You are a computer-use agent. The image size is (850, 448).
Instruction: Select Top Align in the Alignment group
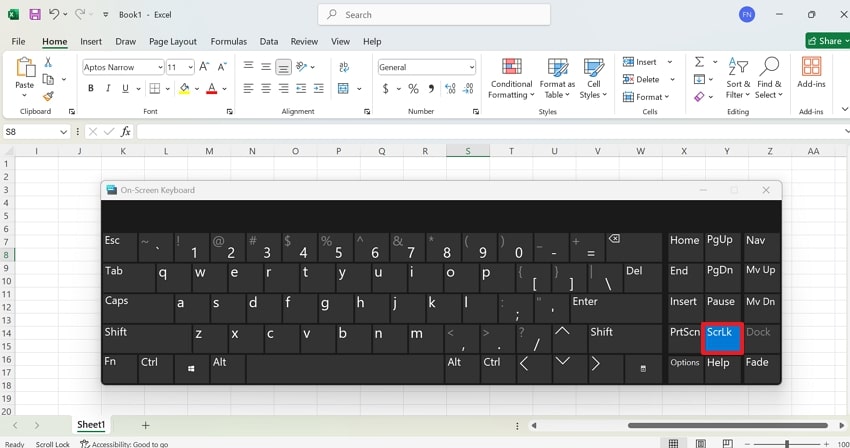[x=248, y=67]
